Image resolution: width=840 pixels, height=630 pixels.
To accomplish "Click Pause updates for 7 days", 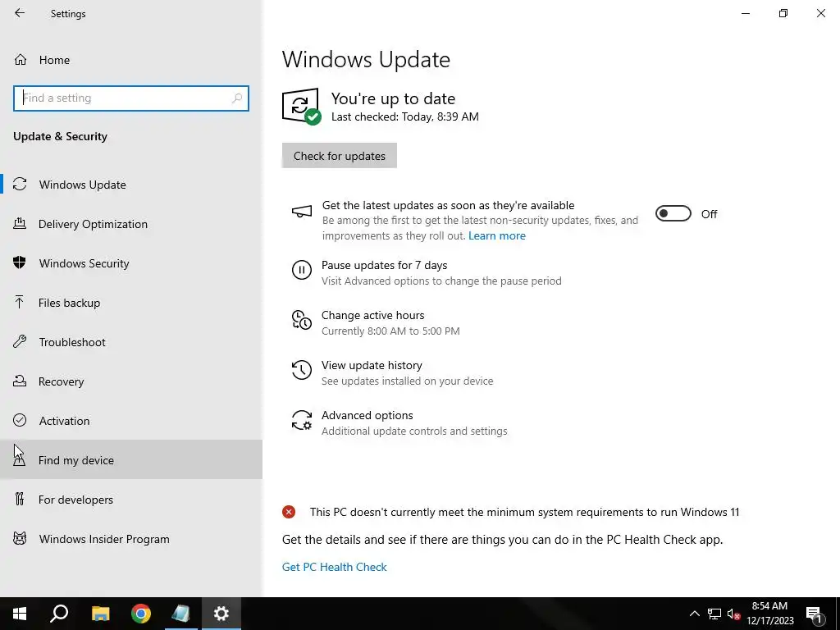I will tap(384, 265).
